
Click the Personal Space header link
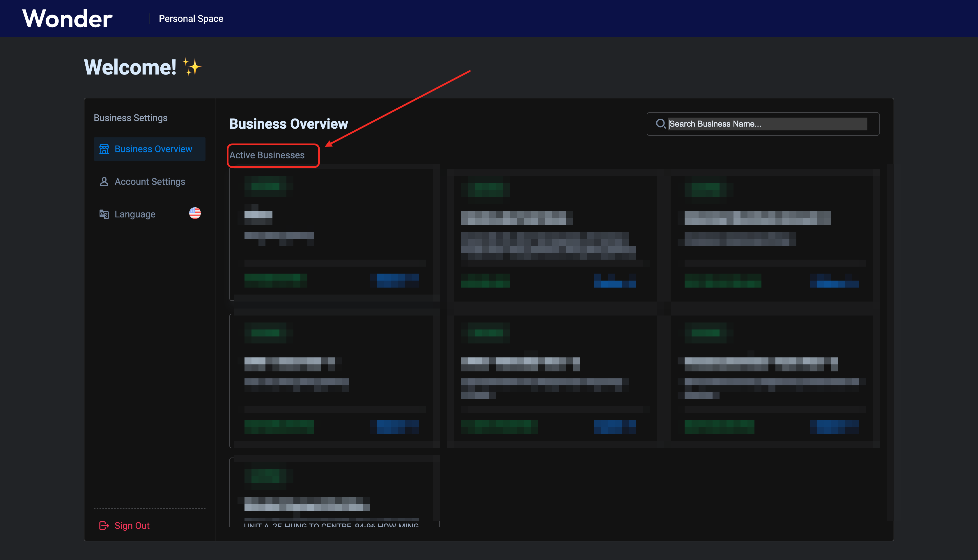click(x=191, y=18)
